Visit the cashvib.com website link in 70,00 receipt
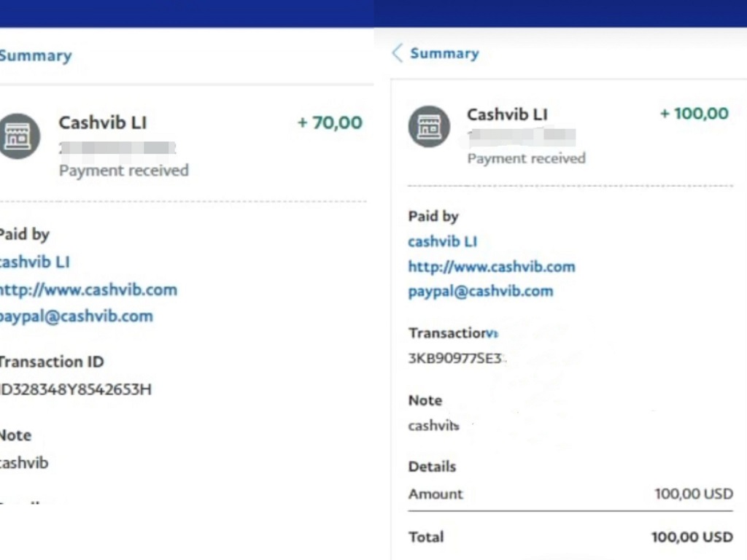Image resolution: width=747 pixels, height=560 pixels. tap(88, 289)
